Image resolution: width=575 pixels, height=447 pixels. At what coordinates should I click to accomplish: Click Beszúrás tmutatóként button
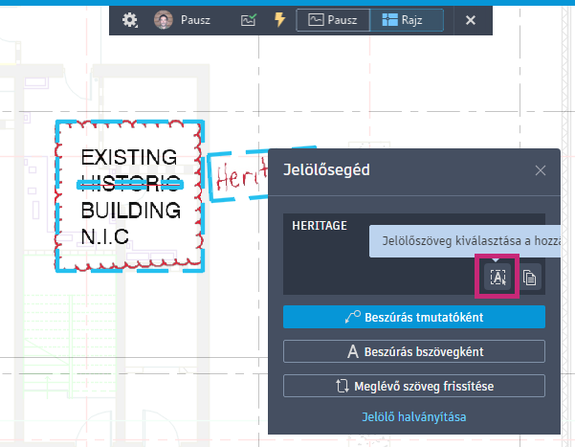[x=414, y=317]
